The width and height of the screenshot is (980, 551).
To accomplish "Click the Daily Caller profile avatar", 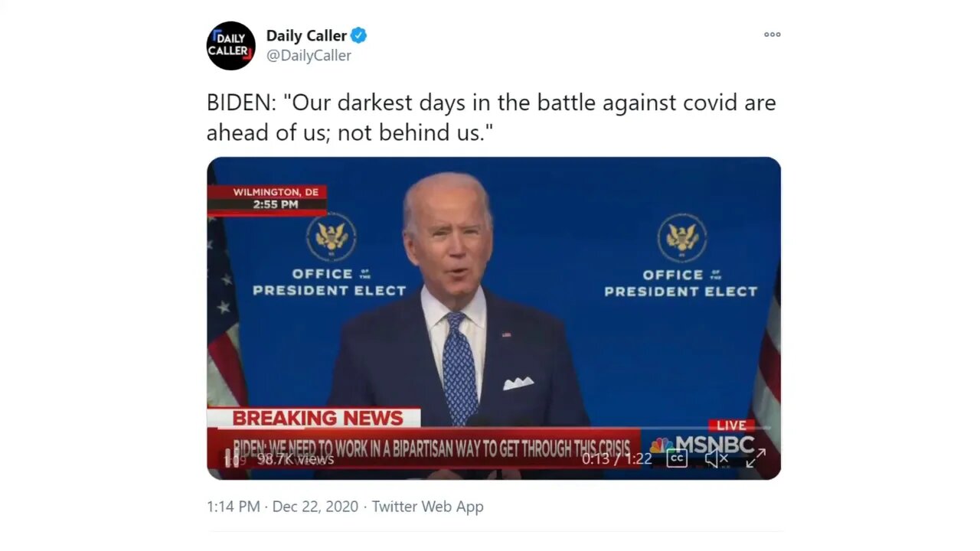I will 230,46.
